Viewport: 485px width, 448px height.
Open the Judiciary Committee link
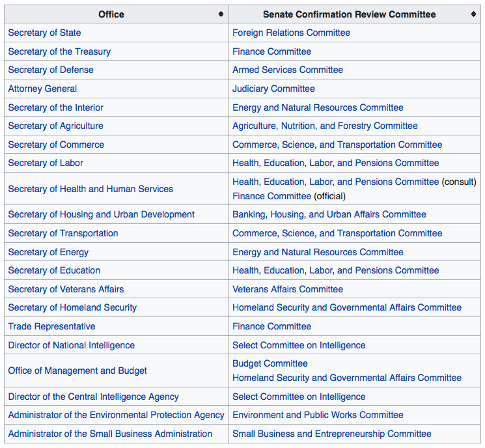tap(273, 89)
